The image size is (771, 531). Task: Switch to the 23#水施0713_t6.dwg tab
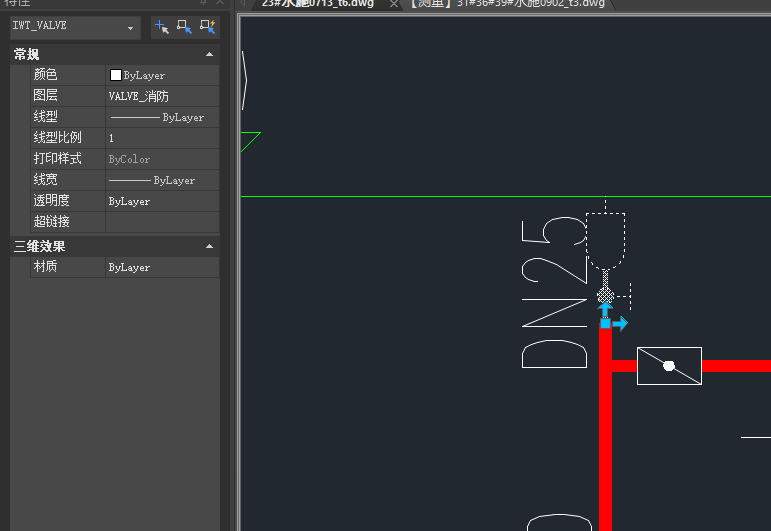pos(318,4)
